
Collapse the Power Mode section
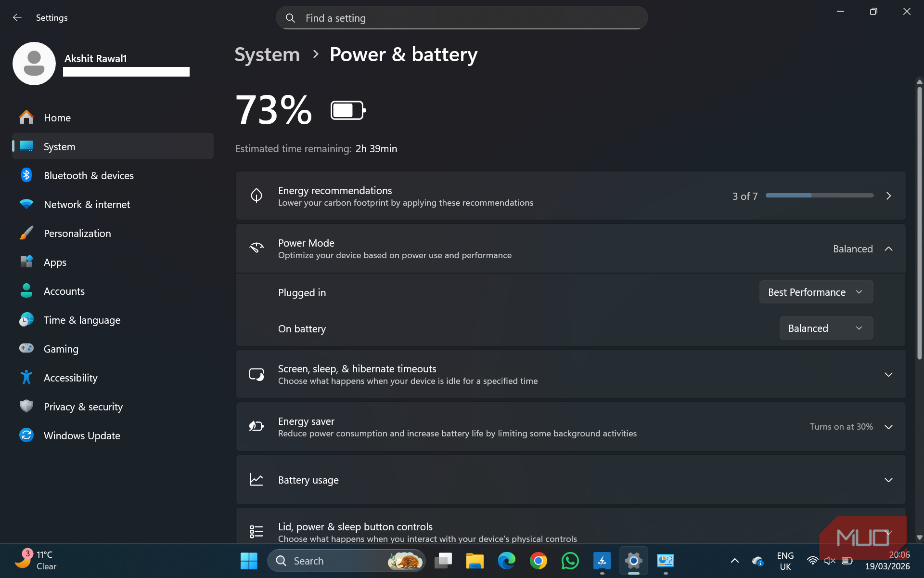tap(888, 249)
